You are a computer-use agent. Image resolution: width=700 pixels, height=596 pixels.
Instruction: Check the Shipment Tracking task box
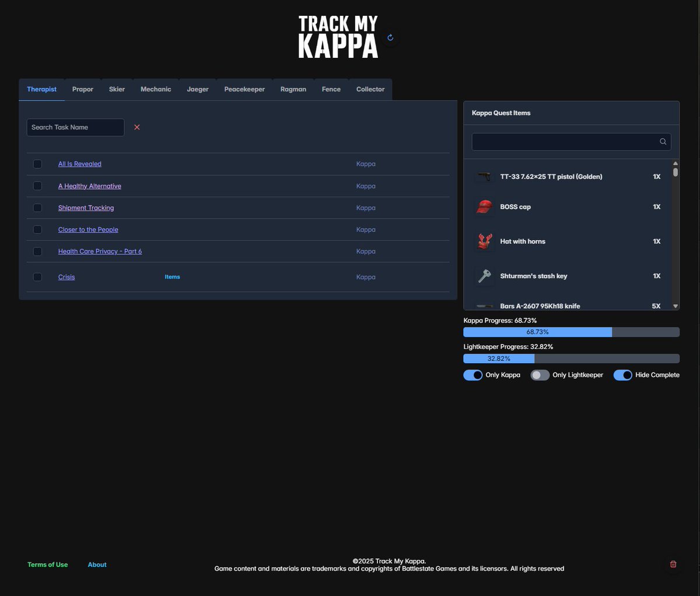point(37,208)
